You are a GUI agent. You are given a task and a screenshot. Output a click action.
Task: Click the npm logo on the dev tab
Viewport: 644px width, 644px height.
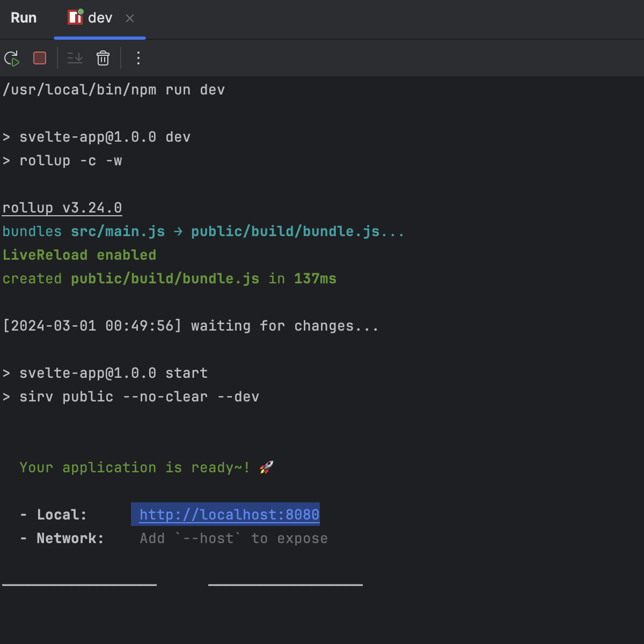[x=75, y=18]
